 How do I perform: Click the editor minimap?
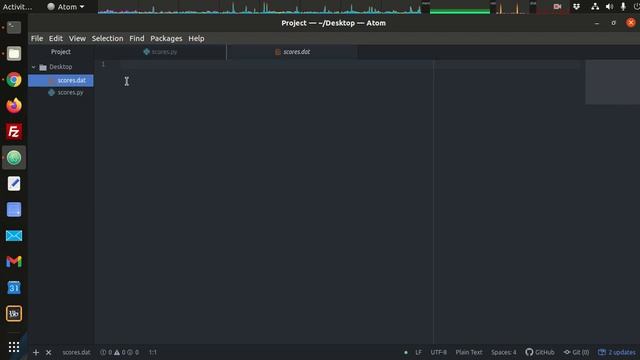point(612,82)
